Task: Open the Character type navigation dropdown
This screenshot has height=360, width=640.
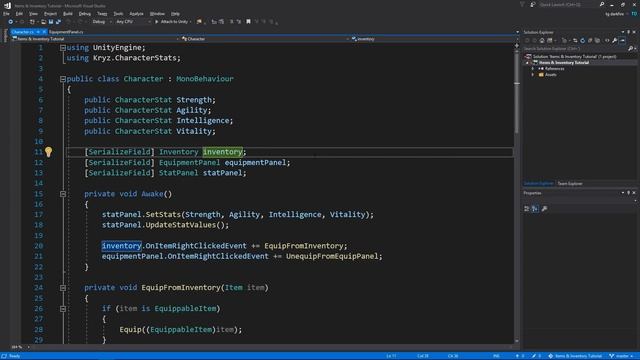Action: [265, 39]
